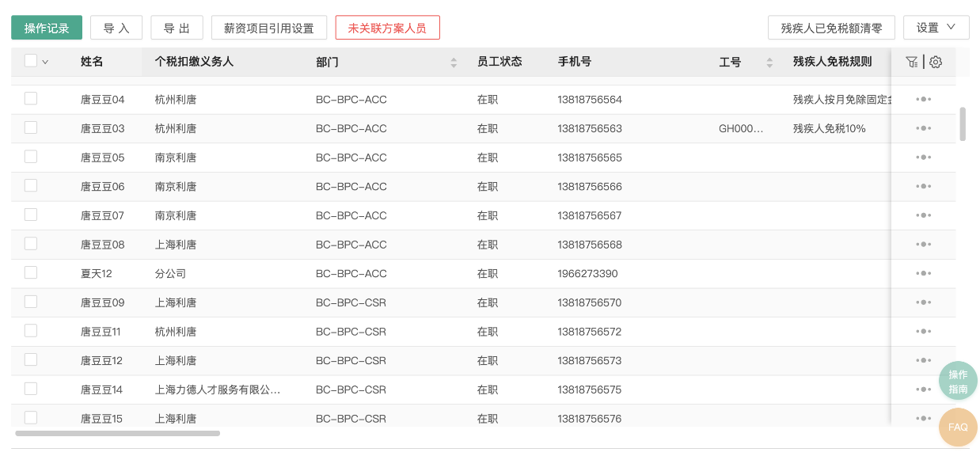Tick the checkbox on 唐豆豆15's row

point(30,417)
